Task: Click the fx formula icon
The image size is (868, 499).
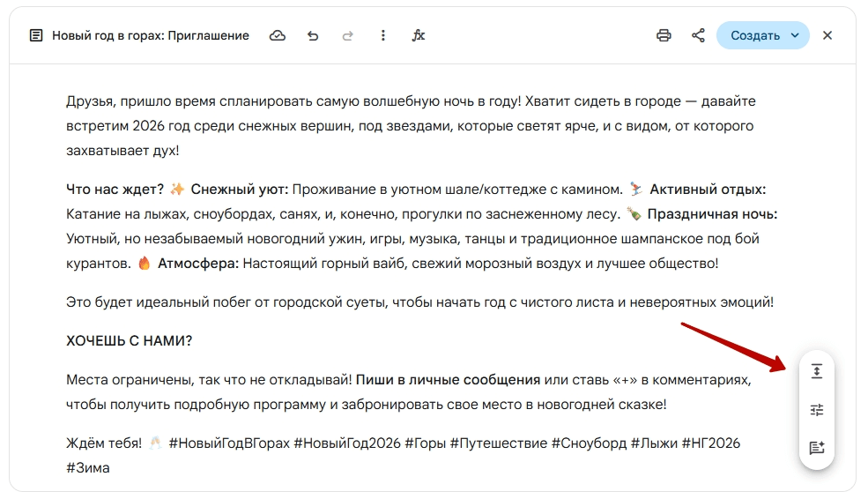Action: (419, 36)
